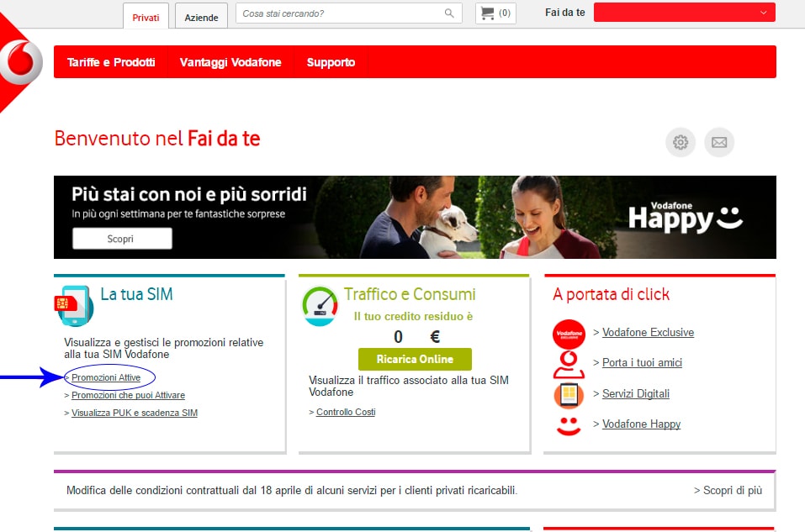The width and height of the screenshot is (805, 532).
Task: Click the Vodafone Exclusive round icon
Action: point(569,334)
